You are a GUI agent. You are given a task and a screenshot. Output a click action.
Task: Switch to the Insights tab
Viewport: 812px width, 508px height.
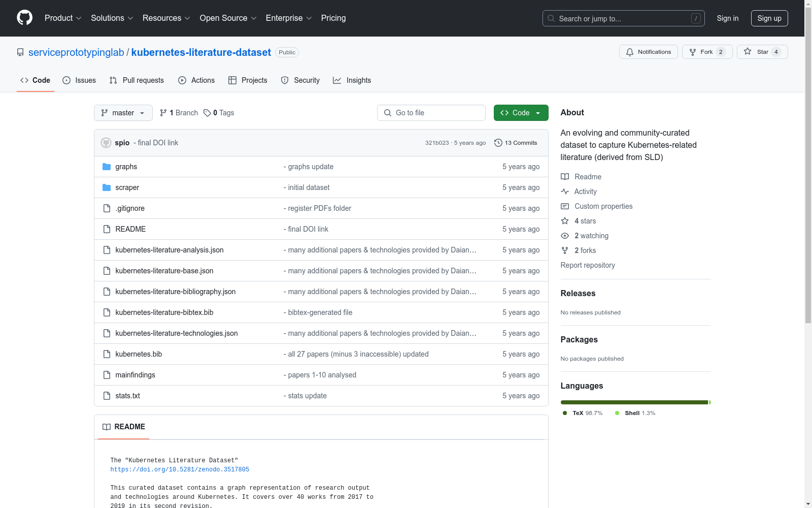tap(352, 80)
